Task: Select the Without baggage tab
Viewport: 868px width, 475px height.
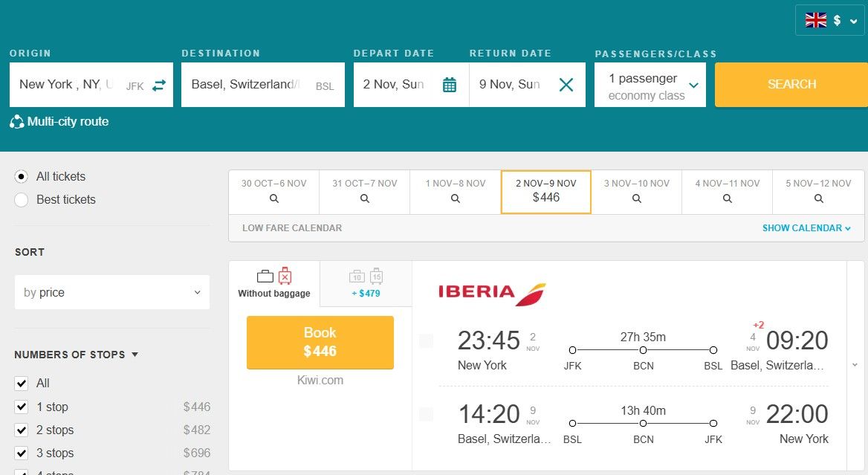Action: pyautogui.click(x=274, y=283)
